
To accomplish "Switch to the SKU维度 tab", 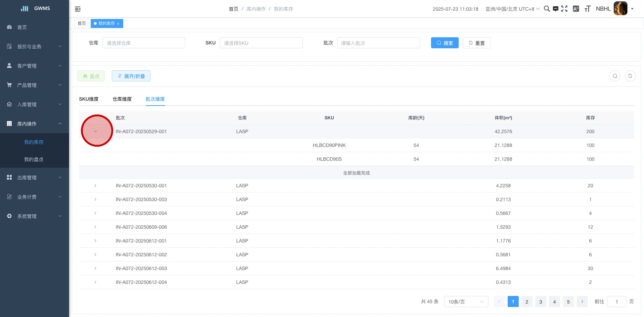I will (89, 99).
